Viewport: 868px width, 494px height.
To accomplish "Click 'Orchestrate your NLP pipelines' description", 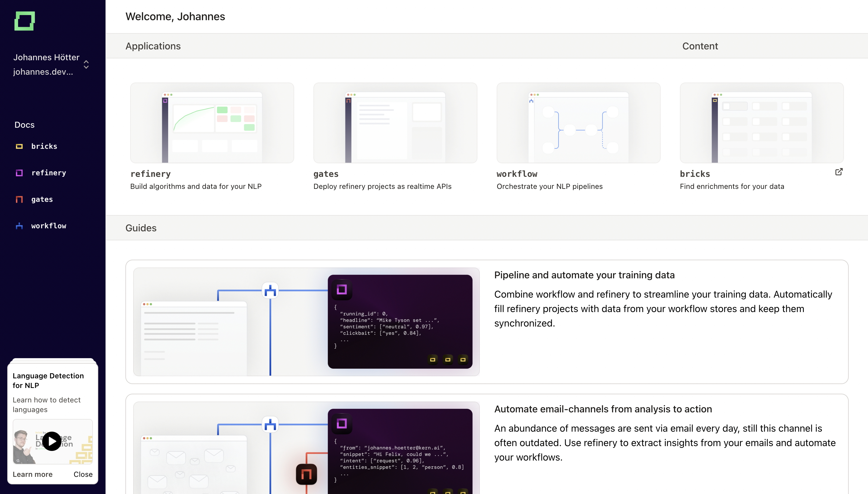I will tap(550, 186).
